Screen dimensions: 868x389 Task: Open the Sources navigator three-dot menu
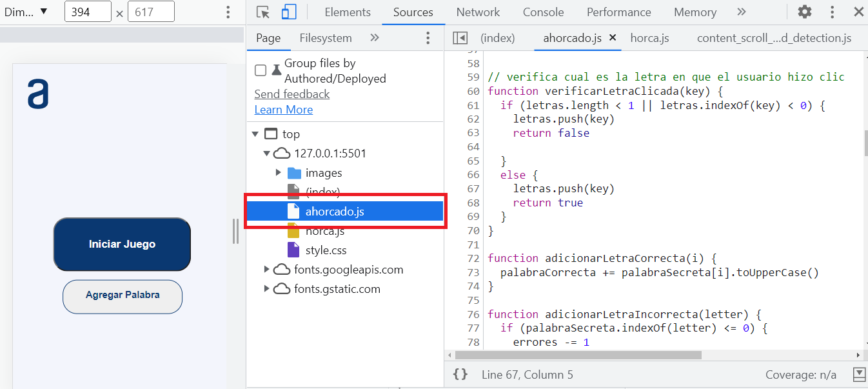tap(428, 38)
